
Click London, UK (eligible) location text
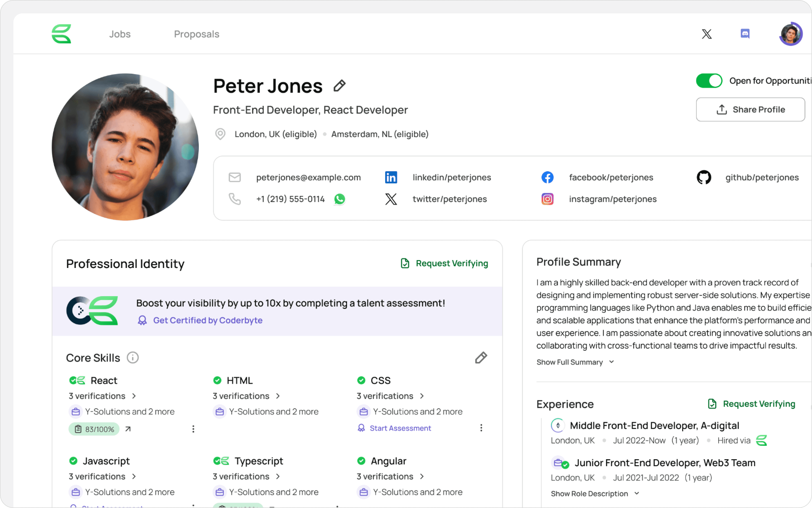point(275,134)
